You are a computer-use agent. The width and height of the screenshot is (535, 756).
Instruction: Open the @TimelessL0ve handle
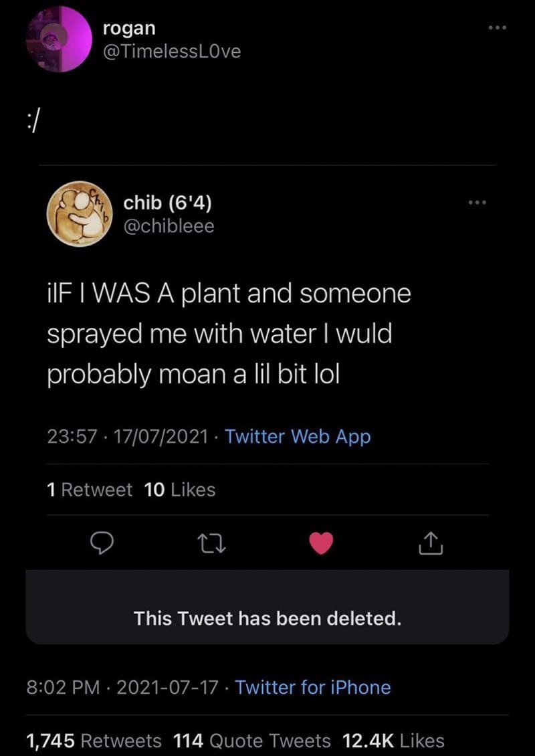[x=172, y=51]
